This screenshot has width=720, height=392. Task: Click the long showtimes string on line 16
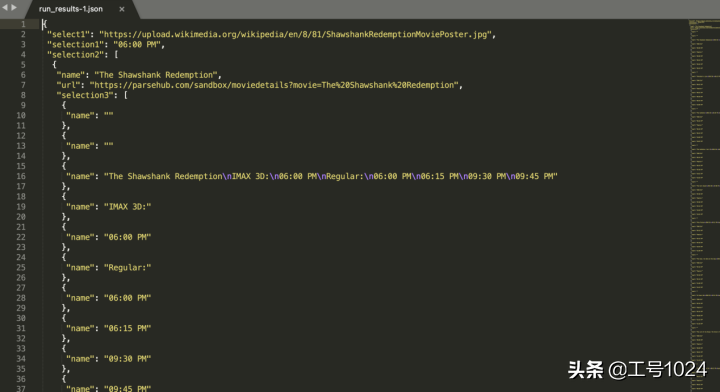coord(331,176)
